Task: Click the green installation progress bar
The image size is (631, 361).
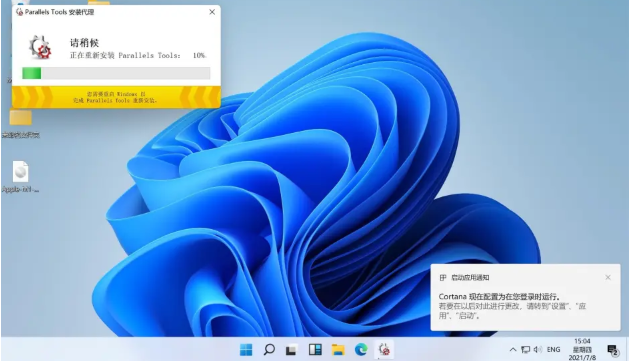Action: coord(116,73)
